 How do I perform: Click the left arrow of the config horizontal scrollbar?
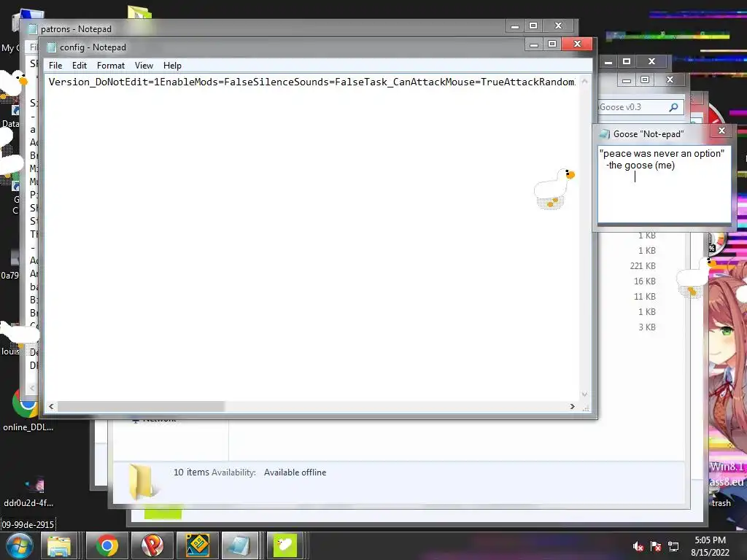pyautogui.click(x=52, y=407)
